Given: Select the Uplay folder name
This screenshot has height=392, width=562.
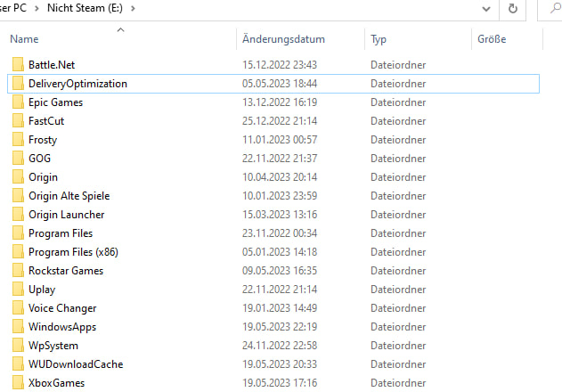Looking at the screenshot, I should point(42,289).
